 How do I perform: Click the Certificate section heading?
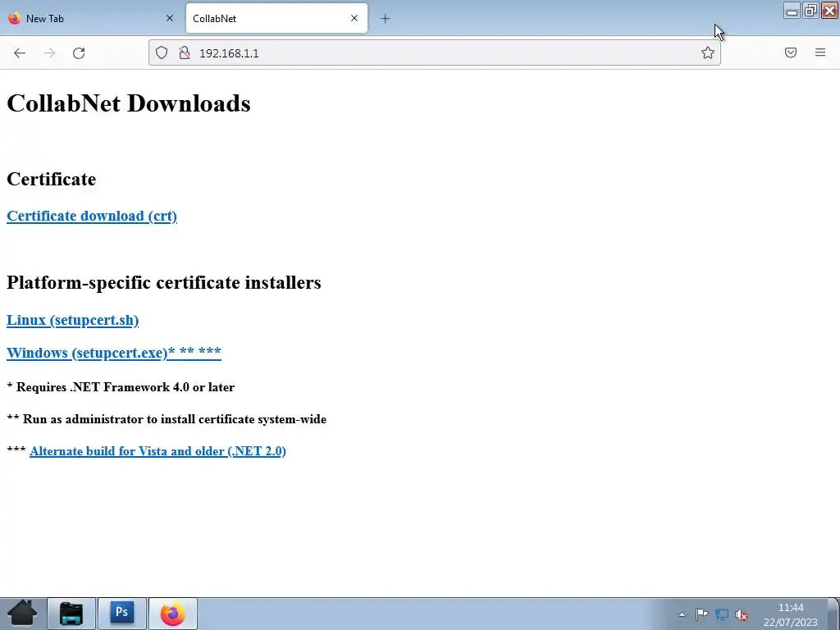(x=52, y=179)
